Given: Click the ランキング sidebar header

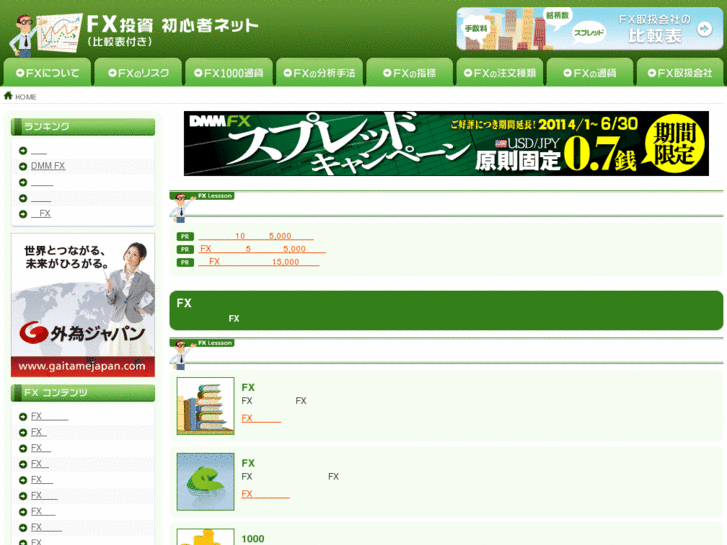Looking at the screenshot, I should 83,127.
